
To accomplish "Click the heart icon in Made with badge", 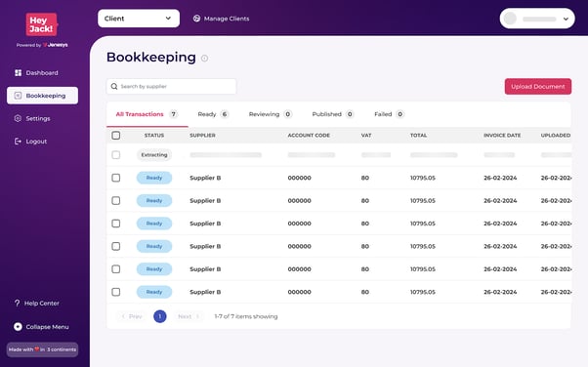I will [37, 349].
